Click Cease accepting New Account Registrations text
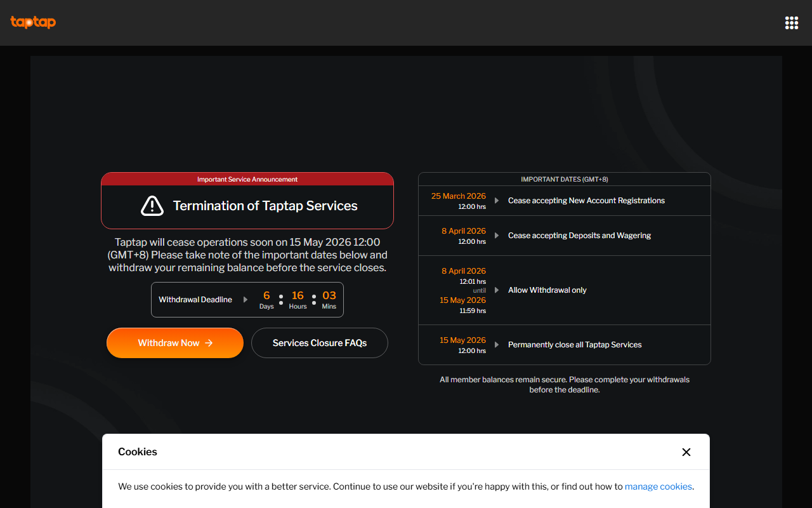 tap(586, 201)
